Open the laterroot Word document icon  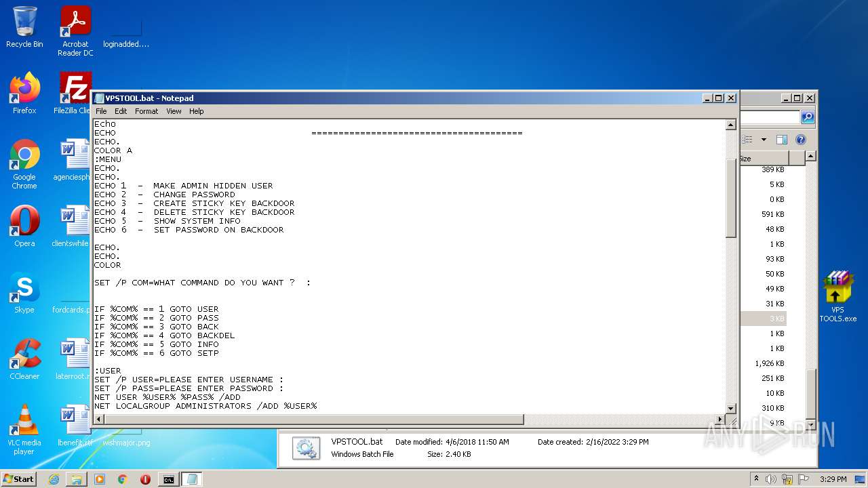[x=72, y=359]
